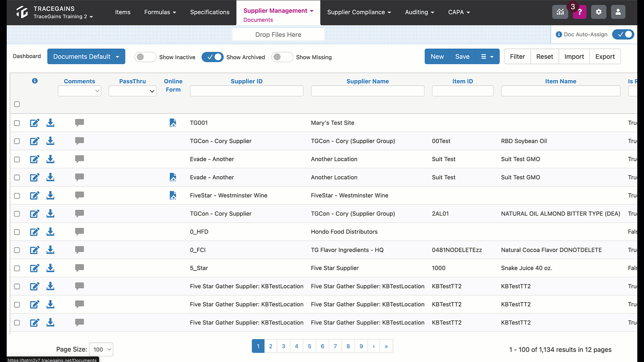
Task: Open the Supplier Compliance menu
Action: 359,12
